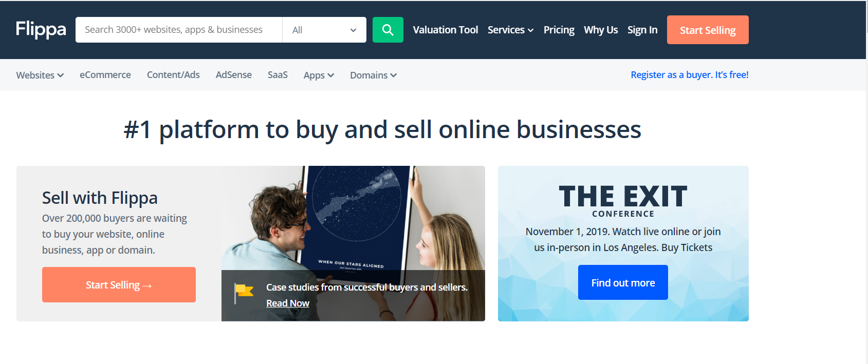Click Sign In link
Image resolution: width=868 pixels, height=364 pixels.
(x=642, y=30)
